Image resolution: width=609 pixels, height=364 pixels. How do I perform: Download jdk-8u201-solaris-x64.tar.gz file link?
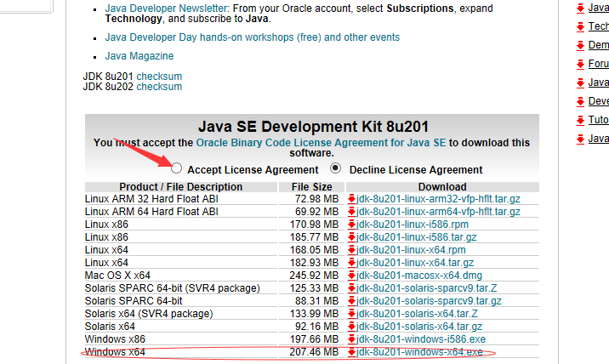[x=419, y=327]
